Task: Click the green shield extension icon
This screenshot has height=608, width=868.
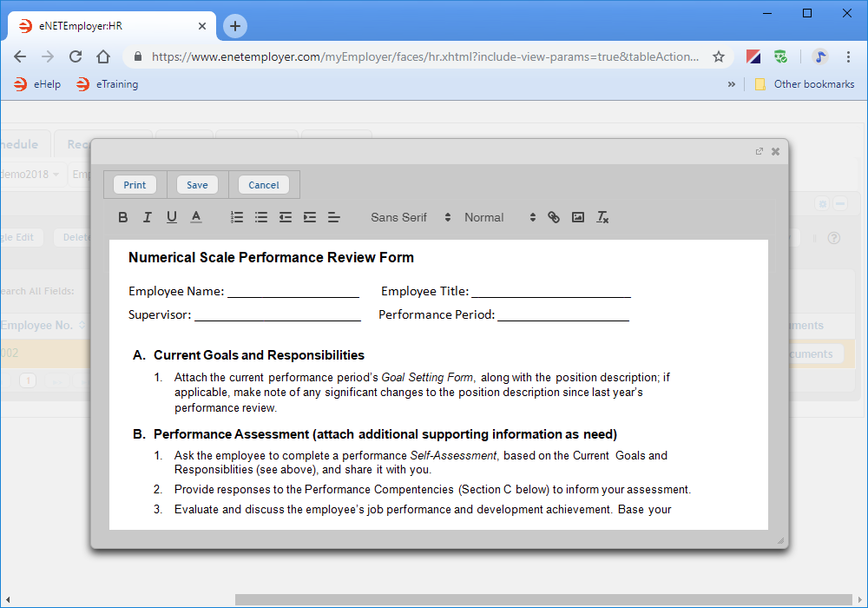Action: (780, 56)
